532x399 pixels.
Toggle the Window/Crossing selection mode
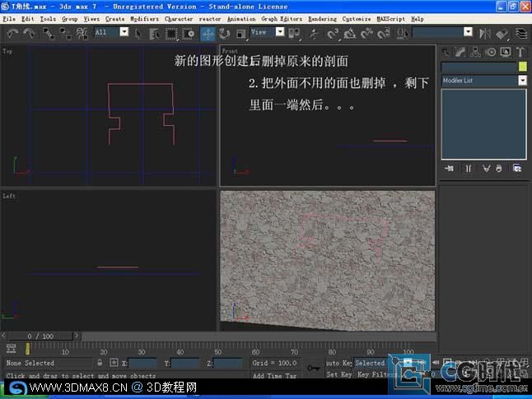point(189,34)
